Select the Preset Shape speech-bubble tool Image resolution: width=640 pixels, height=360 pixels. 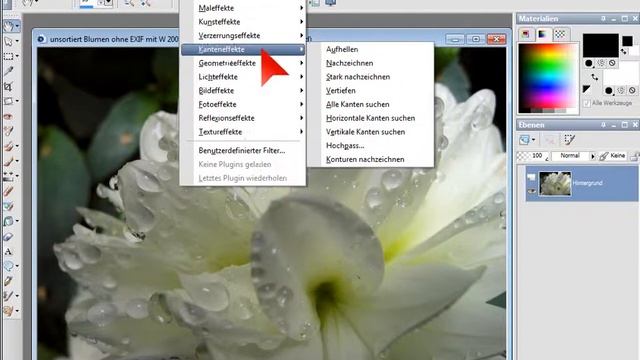8,266
